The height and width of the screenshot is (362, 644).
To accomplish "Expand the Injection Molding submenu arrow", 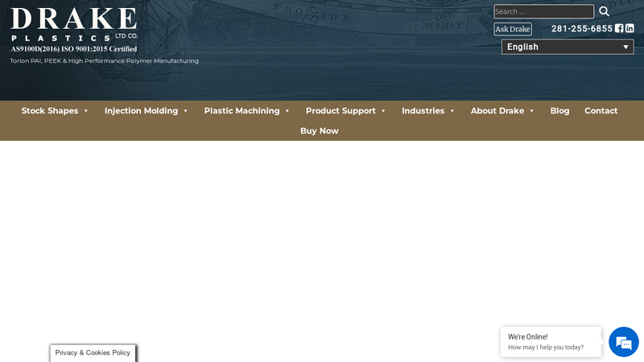I will click(x=185, y=111).
